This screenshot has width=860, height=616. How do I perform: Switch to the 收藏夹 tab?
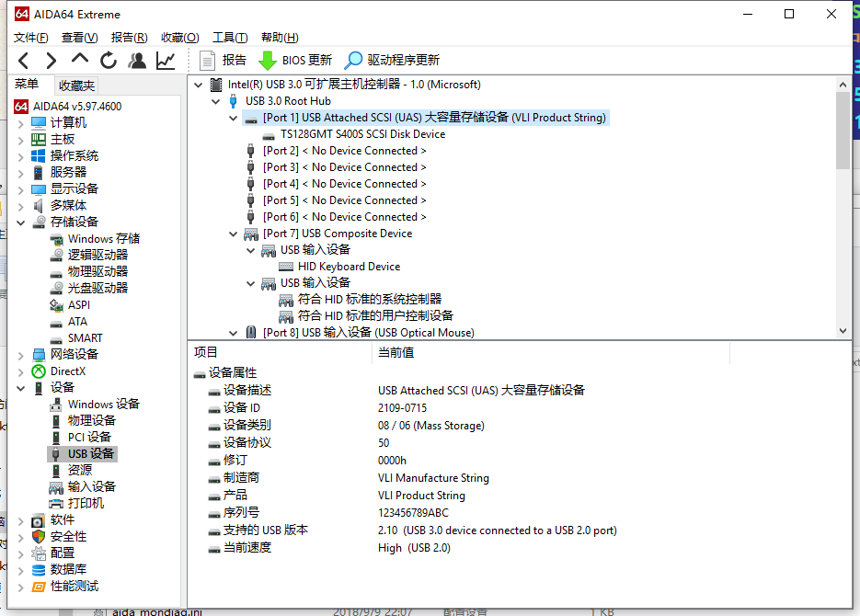point(76,86)
